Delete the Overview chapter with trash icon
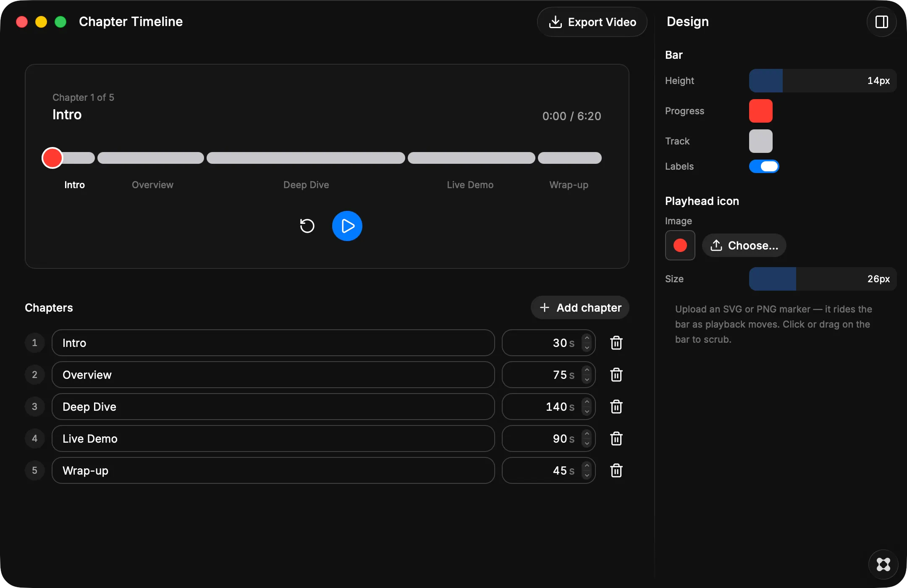 [616, 375]
